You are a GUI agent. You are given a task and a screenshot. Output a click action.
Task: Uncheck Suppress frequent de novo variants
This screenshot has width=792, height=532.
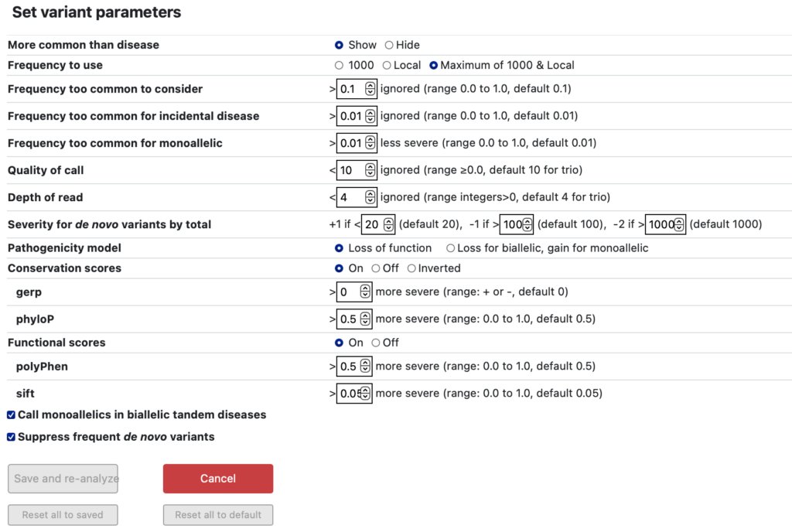[x=11, y=437]
